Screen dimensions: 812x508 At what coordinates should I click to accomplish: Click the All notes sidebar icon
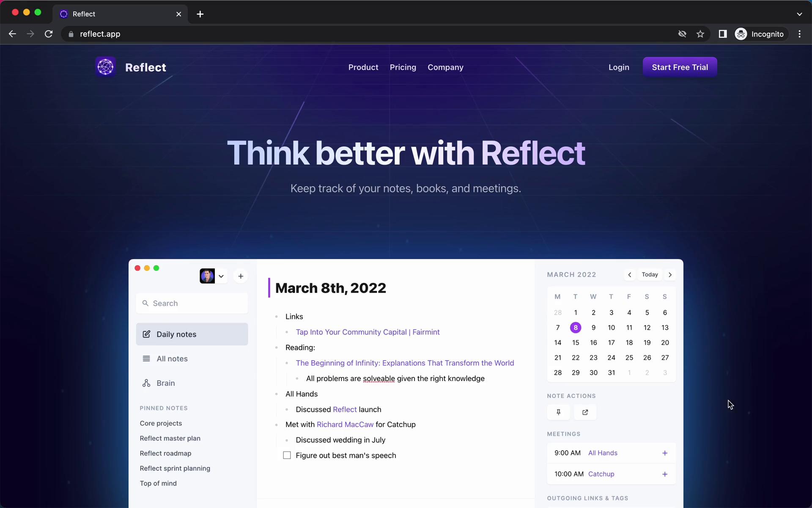coord(147,358)
